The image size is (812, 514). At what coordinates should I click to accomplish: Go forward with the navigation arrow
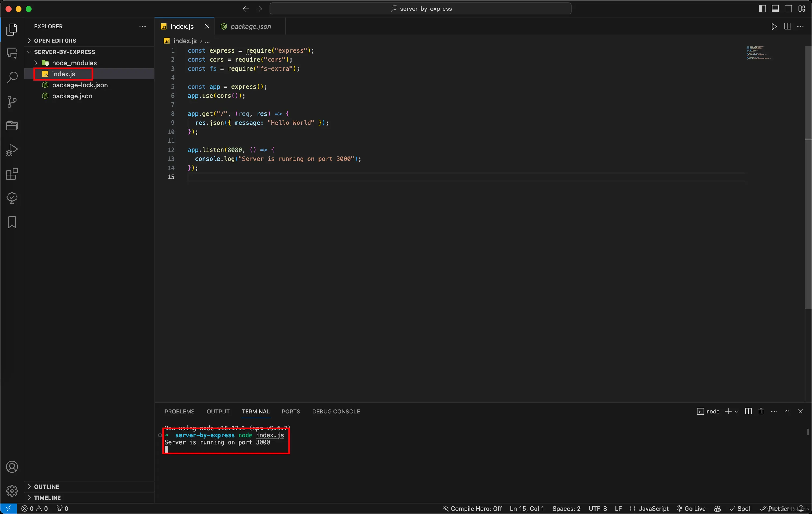click(259, 9)
